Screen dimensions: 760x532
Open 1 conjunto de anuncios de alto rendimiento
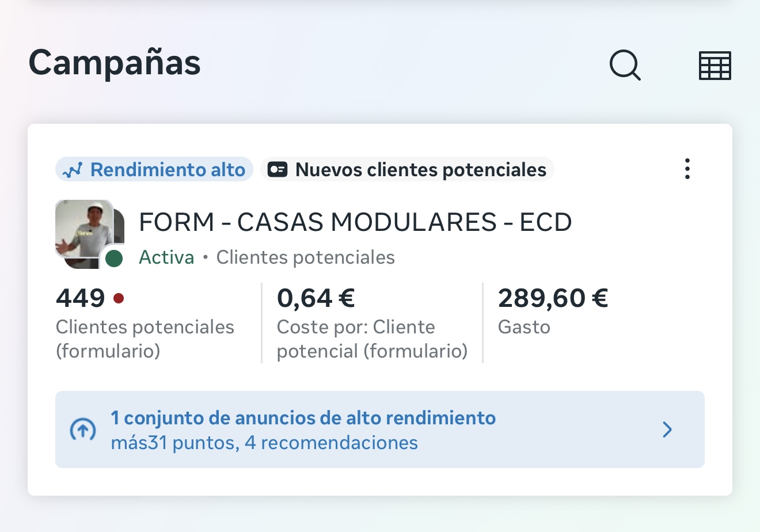[x=303, y=418]
